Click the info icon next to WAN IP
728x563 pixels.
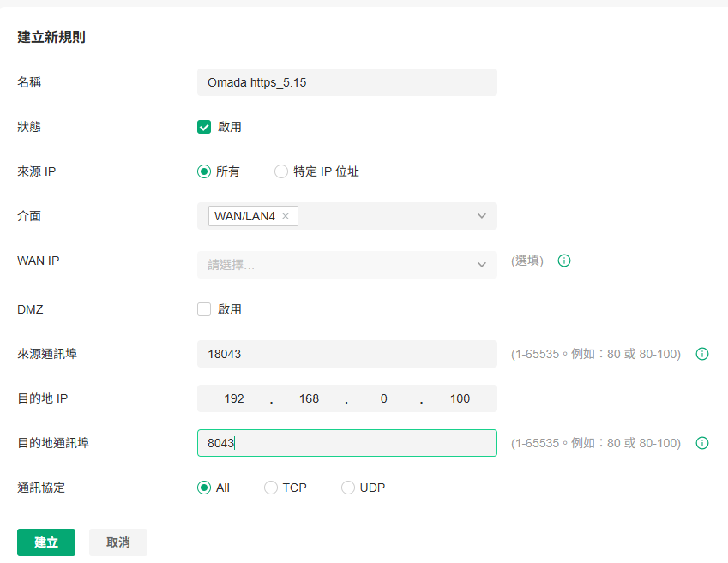click(x=563, y=261)
